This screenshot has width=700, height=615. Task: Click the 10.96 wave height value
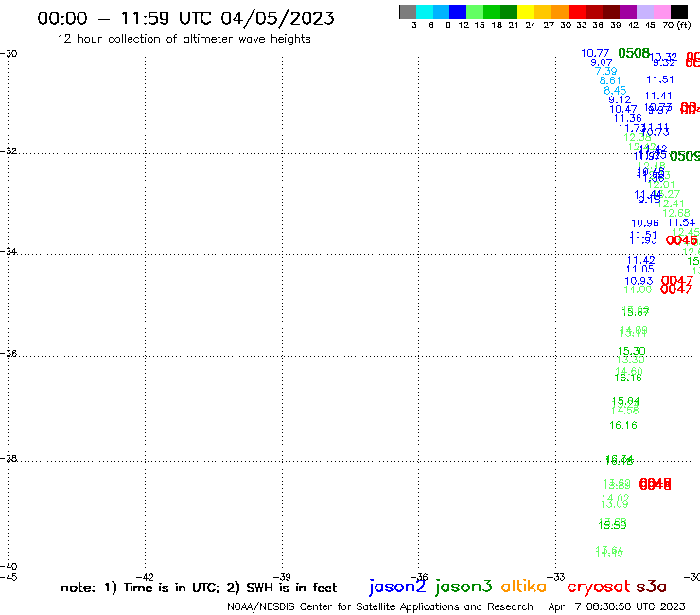click(x=645, y=223)
